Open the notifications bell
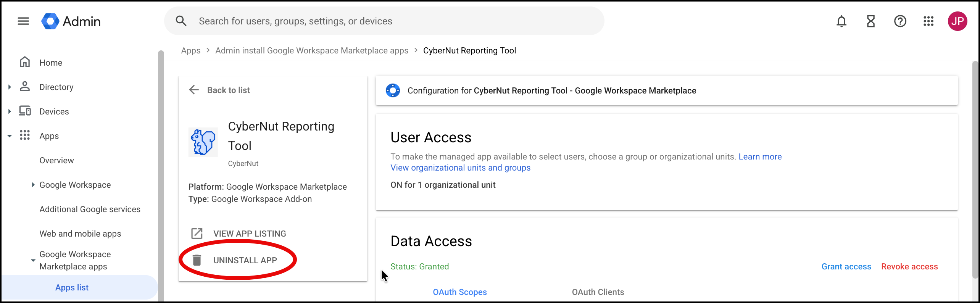The width and height of the screenshot is (980, 303). click(x=841, y=21)
